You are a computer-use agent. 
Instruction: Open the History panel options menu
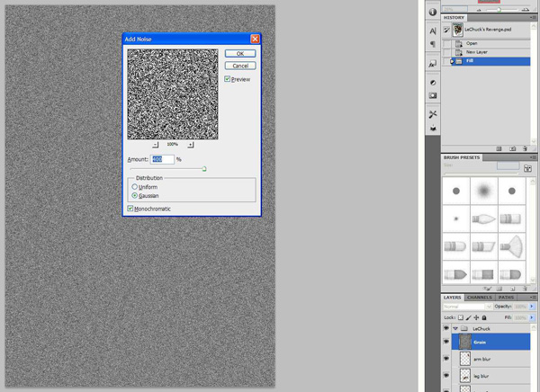(x=533, y=17)
